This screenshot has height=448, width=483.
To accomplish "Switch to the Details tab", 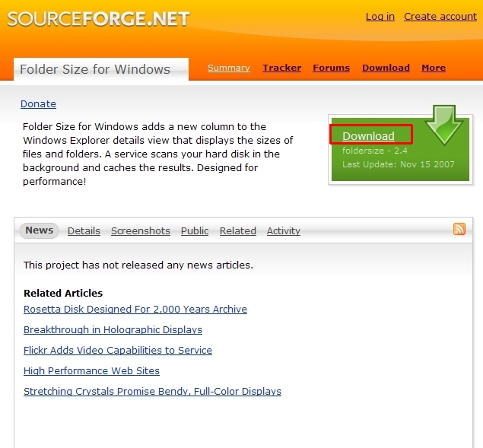I will (84, 230).
